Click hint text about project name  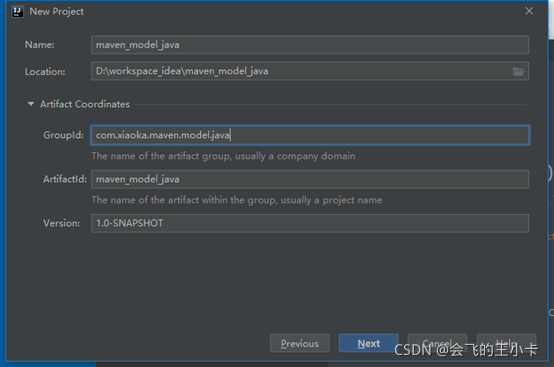click(x=237, y=200)
